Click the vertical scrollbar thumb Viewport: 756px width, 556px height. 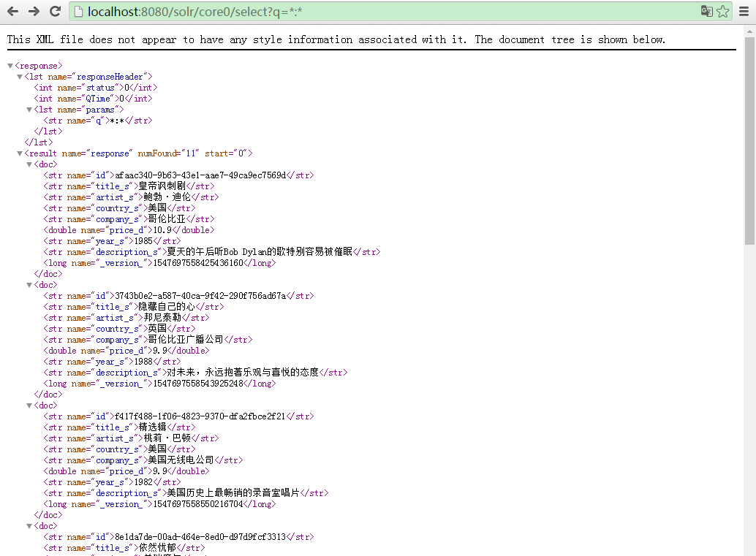(x=749, y=139)
